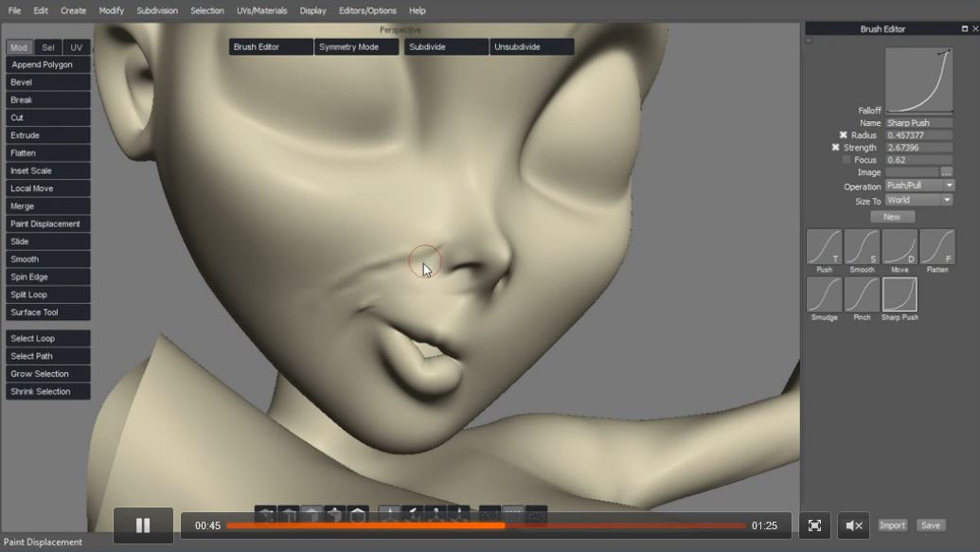This screenshot has height=552, width=980.
Task: Choose the Paint Displacement tool
Action: click(x=48, y=223)
